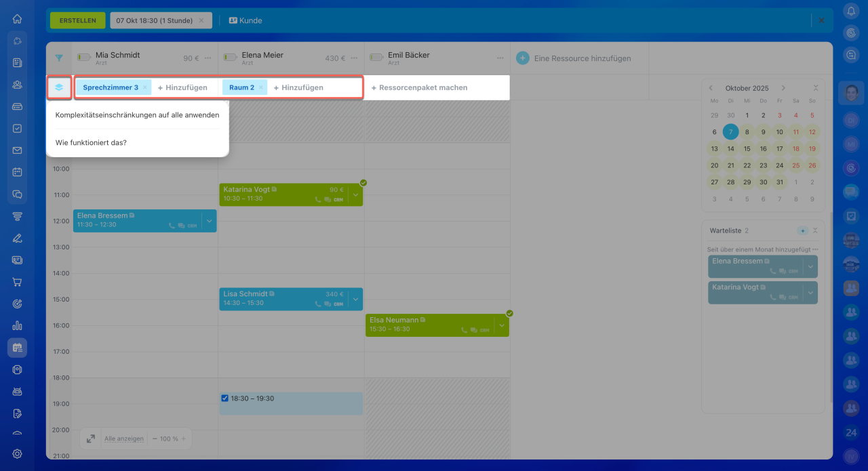Click the fullscreen expand arrows icon
Screen dimensions: 868x471
[x=91, y=438]
